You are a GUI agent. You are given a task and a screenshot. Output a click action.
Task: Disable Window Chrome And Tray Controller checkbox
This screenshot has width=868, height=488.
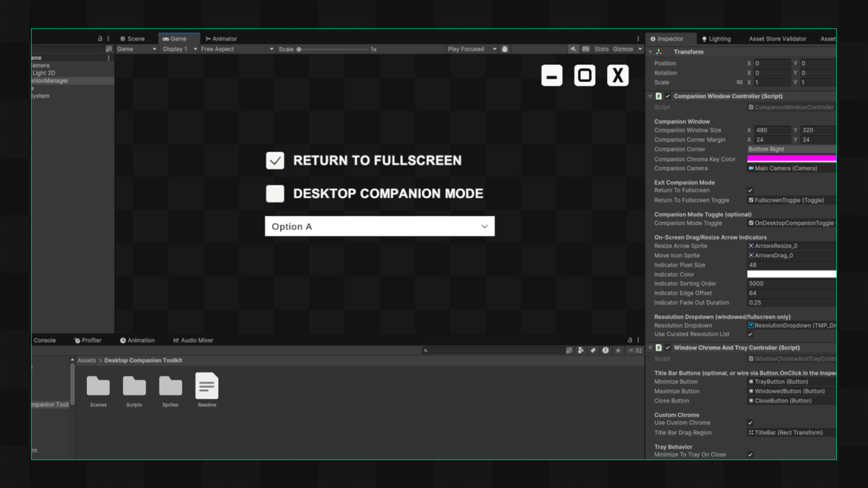668,348
